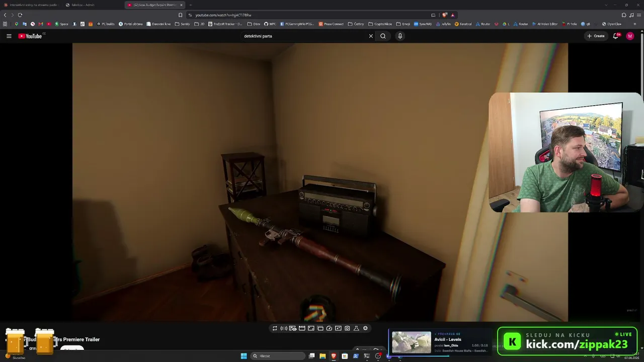644x362 pixels.
Task: Open the browser extensions puzzle icon
Action: coord(624,15)
